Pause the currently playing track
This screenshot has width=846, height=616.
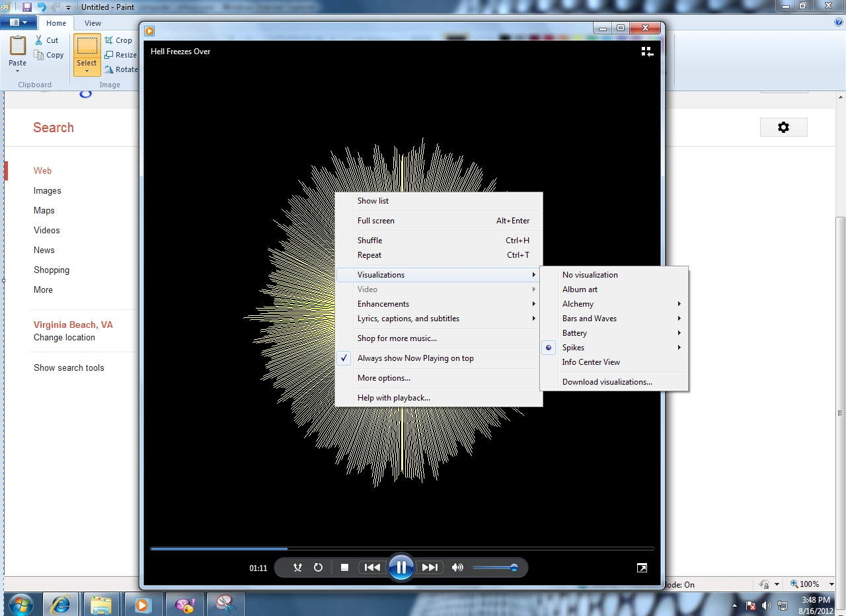pyautogui.click(x=401, y=567)
